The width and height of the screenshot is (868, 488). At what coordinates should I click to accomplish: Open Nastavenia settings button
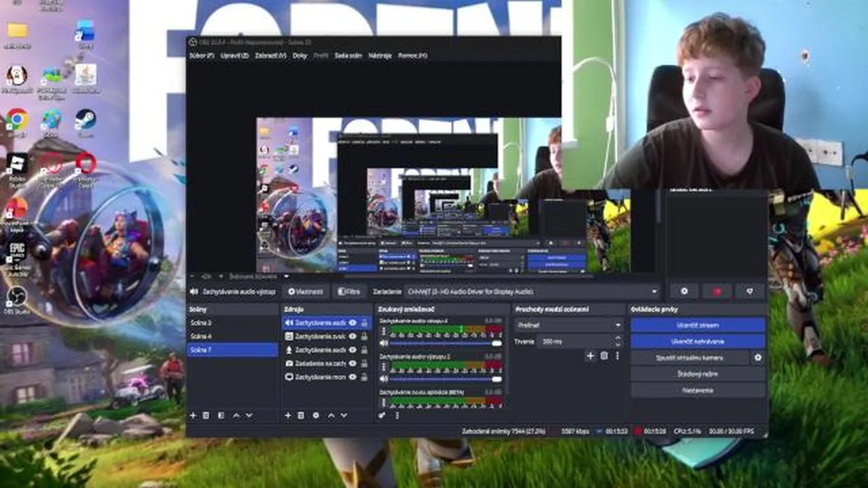[x=698, y=390]
